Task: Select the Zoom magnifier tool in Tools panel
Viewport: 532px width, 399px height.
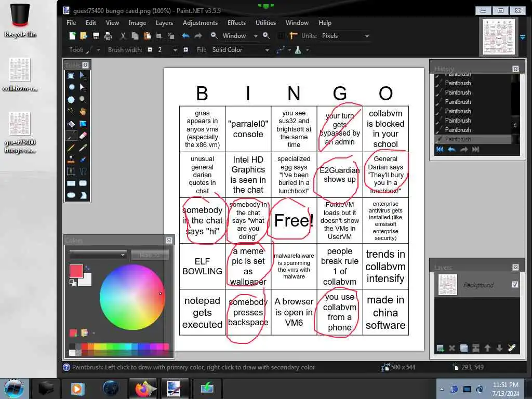Action: [83, 99]
